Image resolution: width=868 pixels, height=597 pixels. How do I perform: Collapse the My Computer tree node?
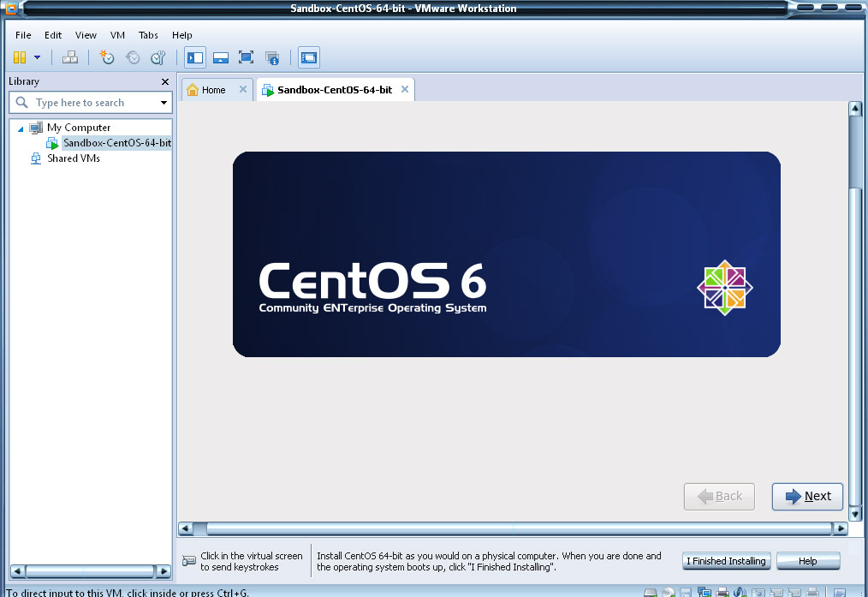(x=21, y=128)
